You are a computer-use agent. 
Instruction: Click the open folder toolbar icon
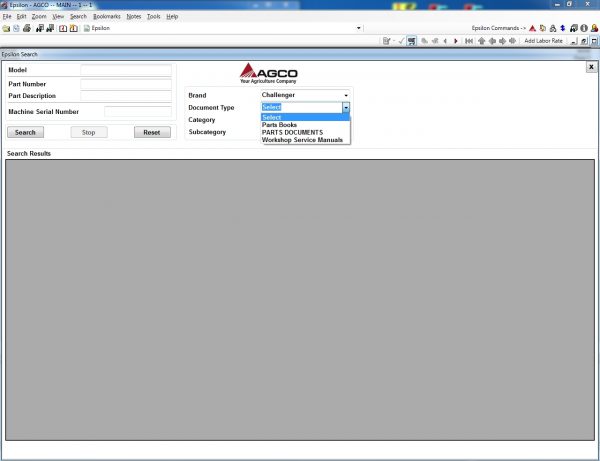(x=6, y=28)
